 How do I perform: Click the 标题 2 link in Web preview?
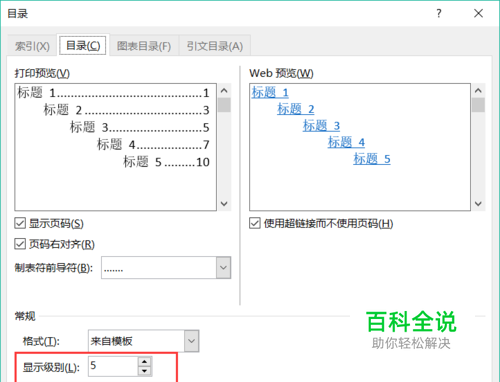(296, 109)
